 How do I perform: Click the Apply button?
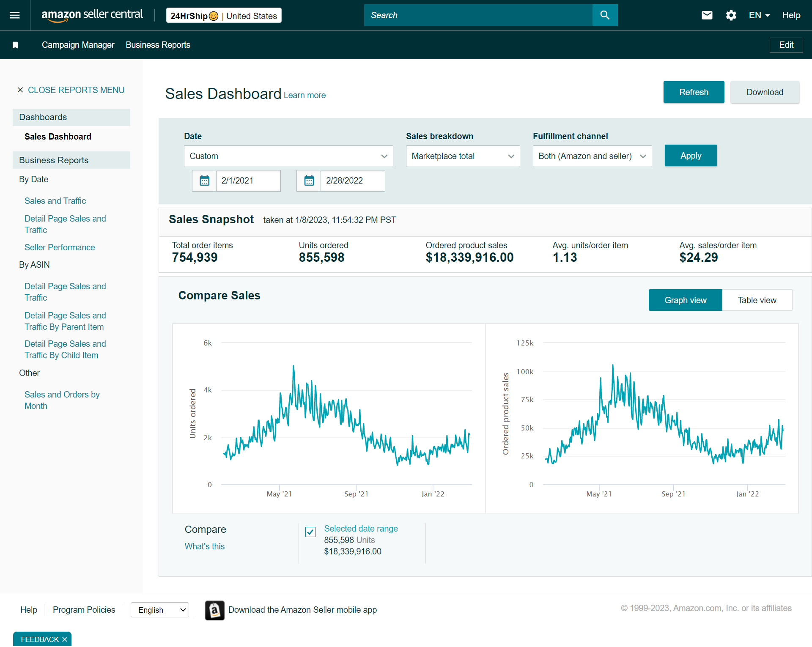tap(691, 156)
